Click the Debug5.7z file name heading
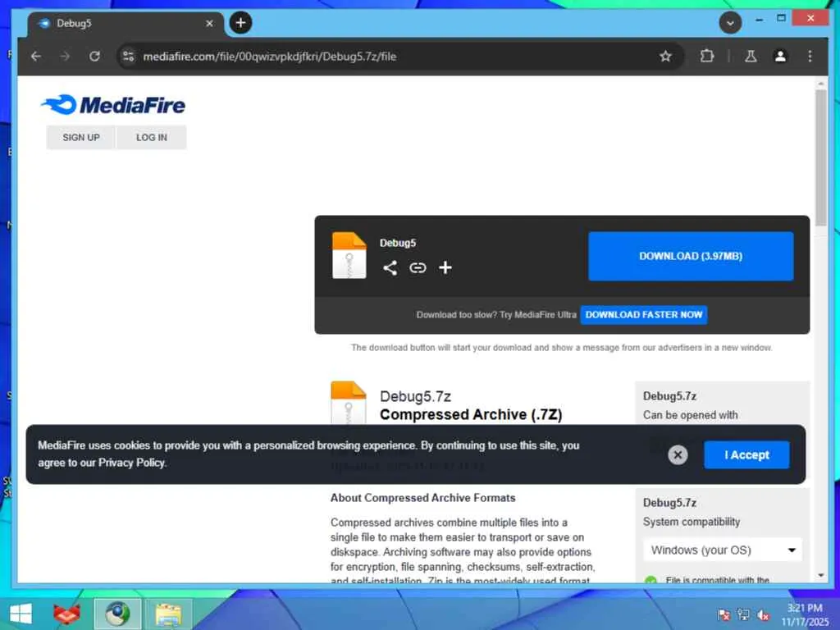Screen dimensions: 840x630 [x=415, y=396]
